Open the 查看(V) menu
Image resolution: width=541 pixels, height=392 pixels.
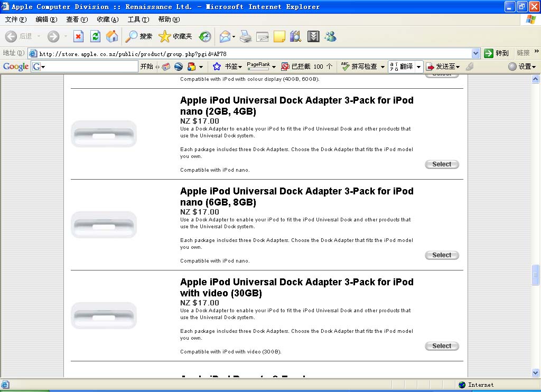coord(77,20)
